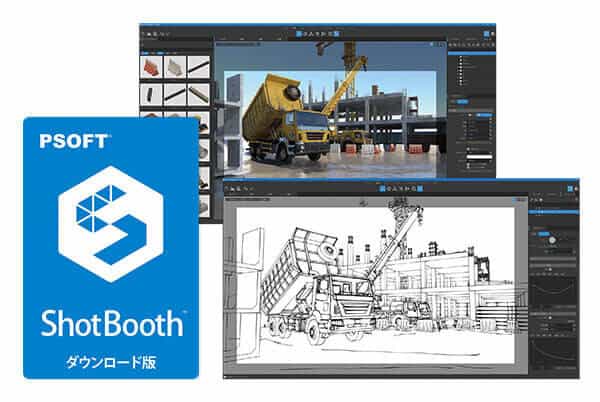Image resolution: width=600 pixels, height=402 pixels.
Task: Click blue highlighted button in top window's right panel
Action: pos(463,101)
